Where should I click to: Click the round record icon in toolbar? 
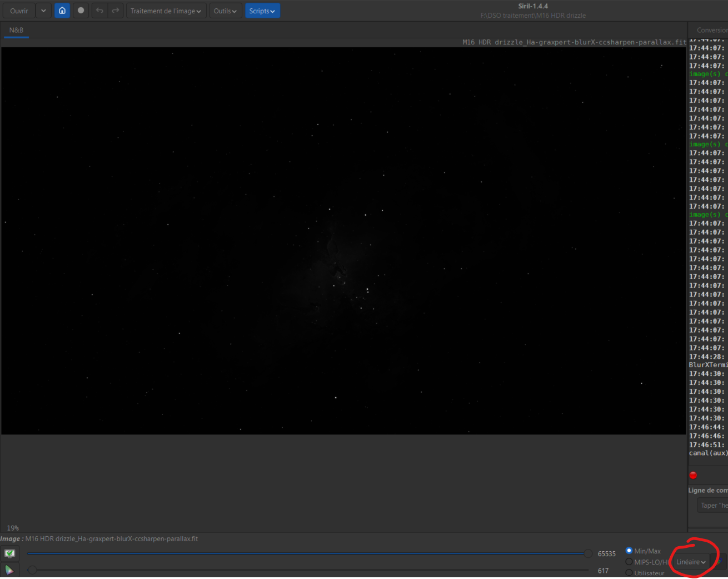81,11
